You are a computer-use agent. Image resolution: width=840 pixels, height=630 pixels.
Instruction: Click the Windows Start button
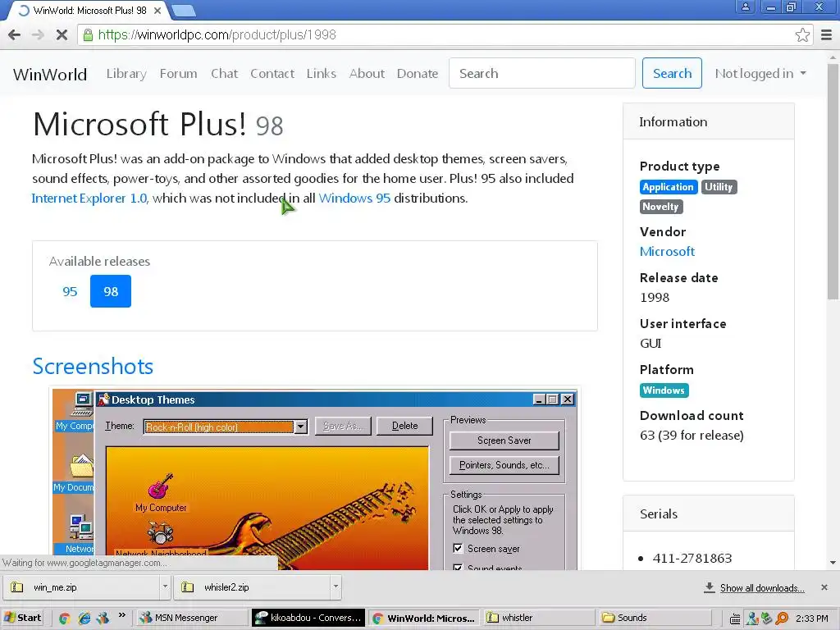coord(22,619)
